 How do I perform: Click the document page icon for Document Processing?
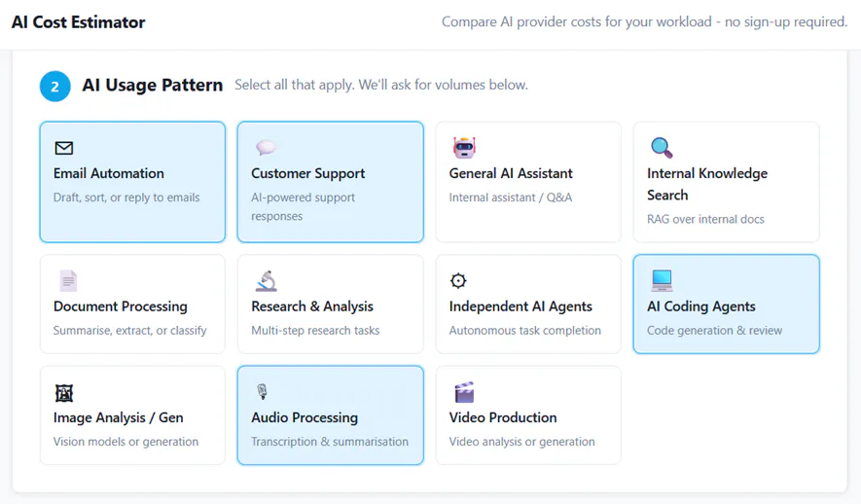[68, 281]
